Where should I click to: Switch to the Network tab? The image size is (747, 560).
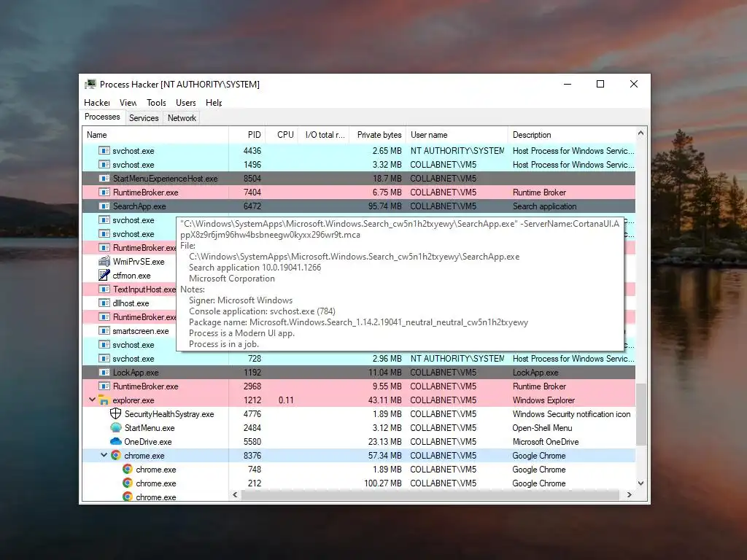tap(182, 118)
